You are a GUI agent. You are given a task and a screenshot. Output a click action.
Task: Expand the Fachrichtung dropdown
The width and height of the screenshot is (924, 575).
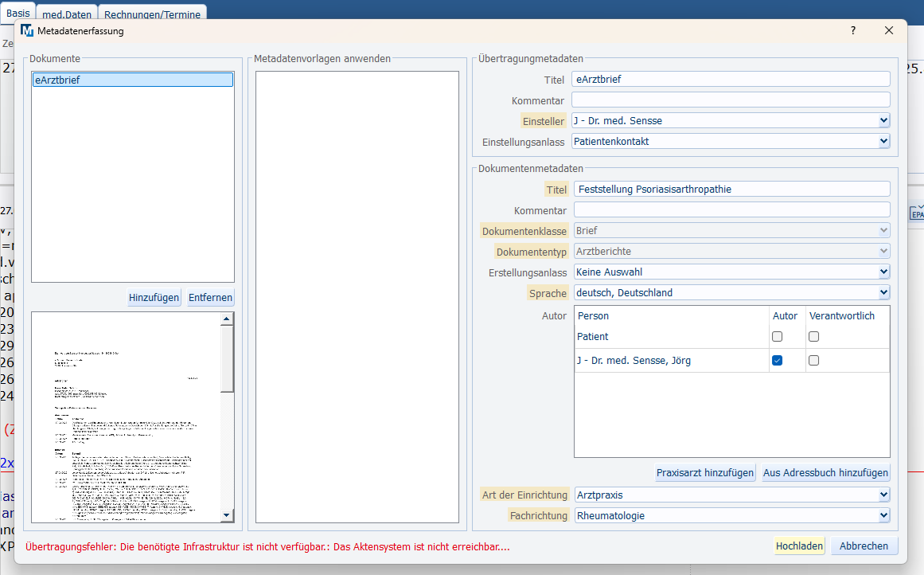click(x=883, y=515)
